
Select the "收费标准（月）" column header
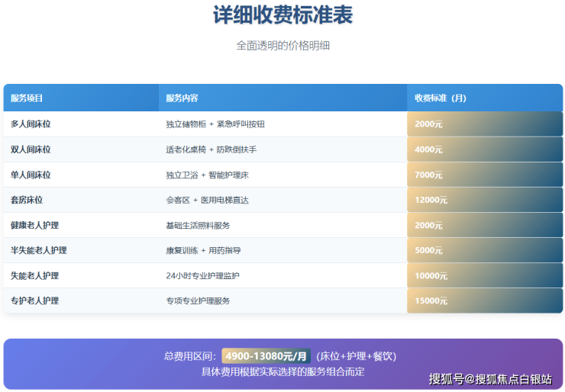click(x=441, y=98)
